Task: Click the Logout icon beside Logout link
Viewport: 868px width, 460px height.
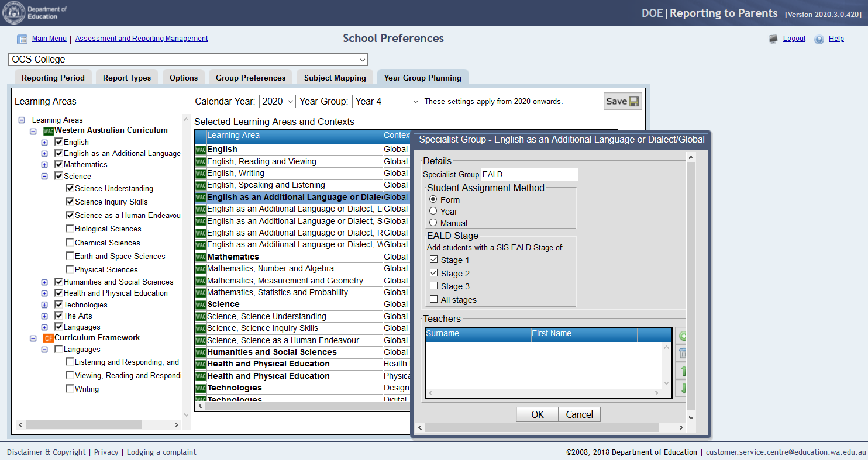Action: pyautogui.click(x=773, y=39)
